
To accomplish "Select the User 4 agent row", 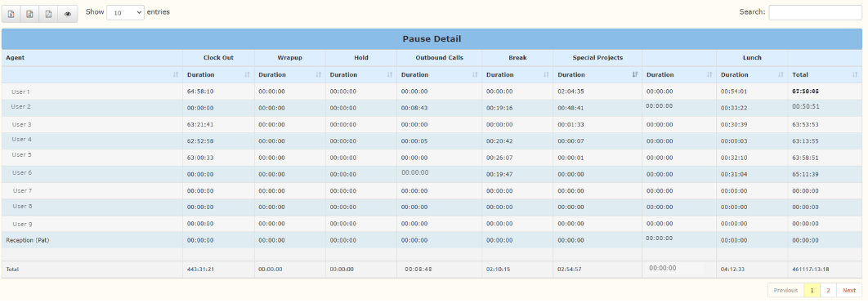I will 432,141.
